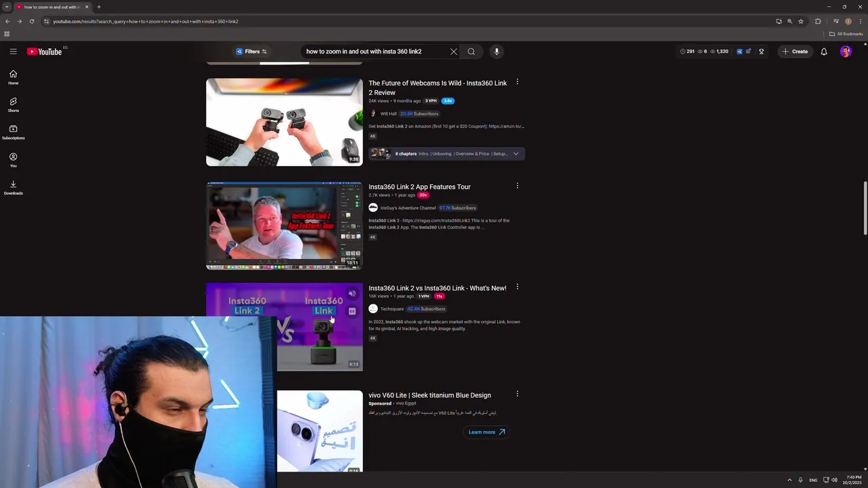Viewport: 868px width, 488px height.
Task: Toggle mute on the Techsquare thumbnail preview
Action: 352,293
